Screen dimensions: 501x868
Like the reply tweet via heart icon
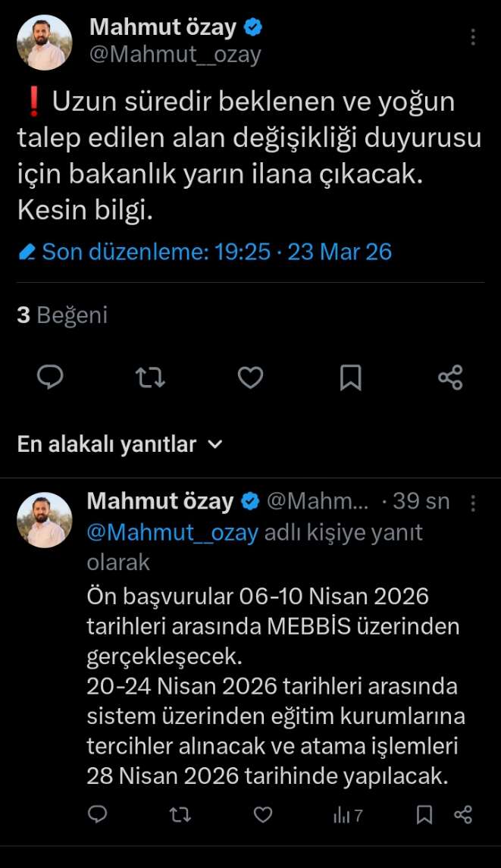coord(262,816)
